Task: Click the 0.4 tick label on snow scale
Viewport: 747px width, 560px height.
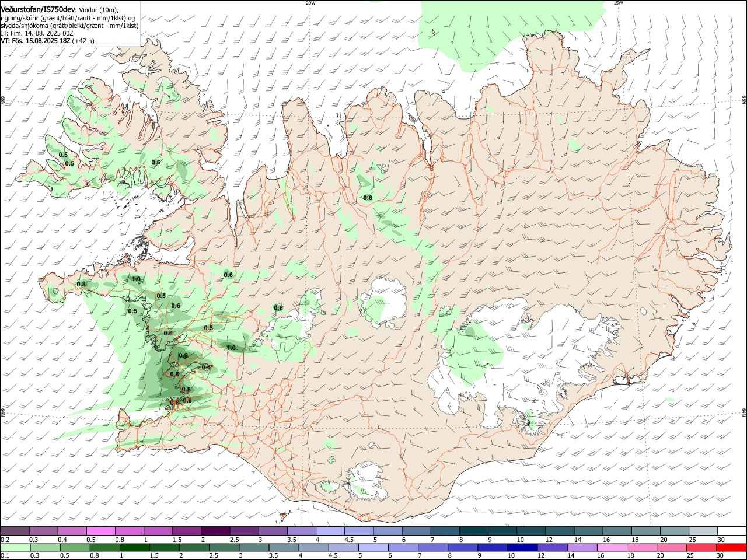Action: pyautogui.click(x=62, y=540)
